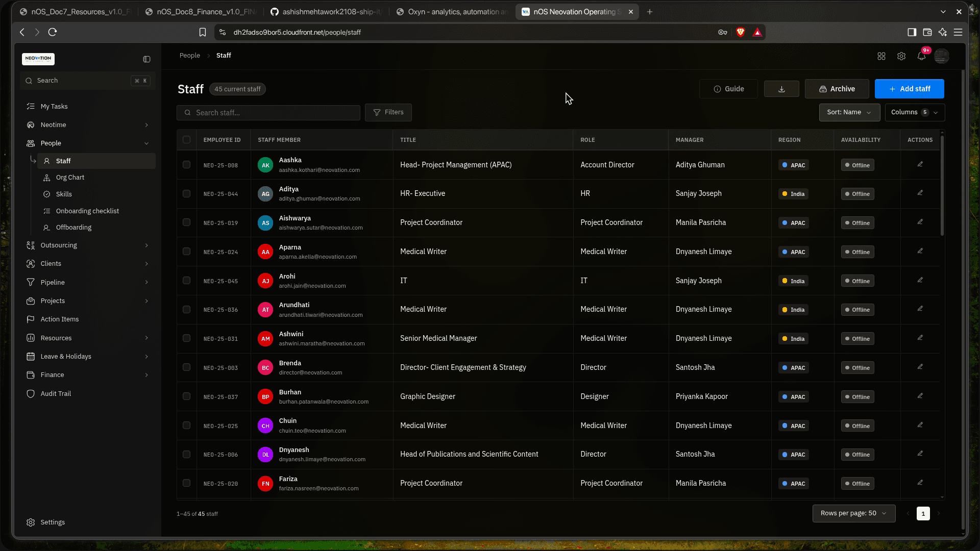Open the Columns dropdown
This screenshot has width=980, height=551.
pyautogui.click(x=915, y=112)
